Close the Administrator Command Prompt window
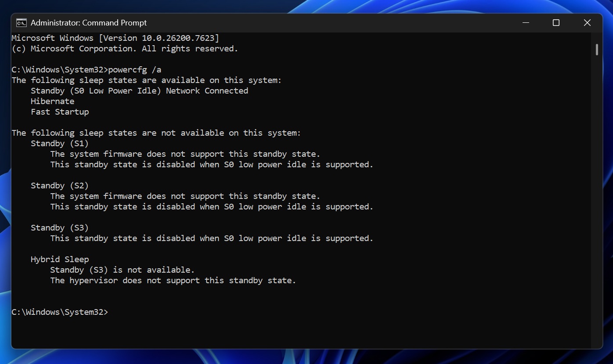 587,23
